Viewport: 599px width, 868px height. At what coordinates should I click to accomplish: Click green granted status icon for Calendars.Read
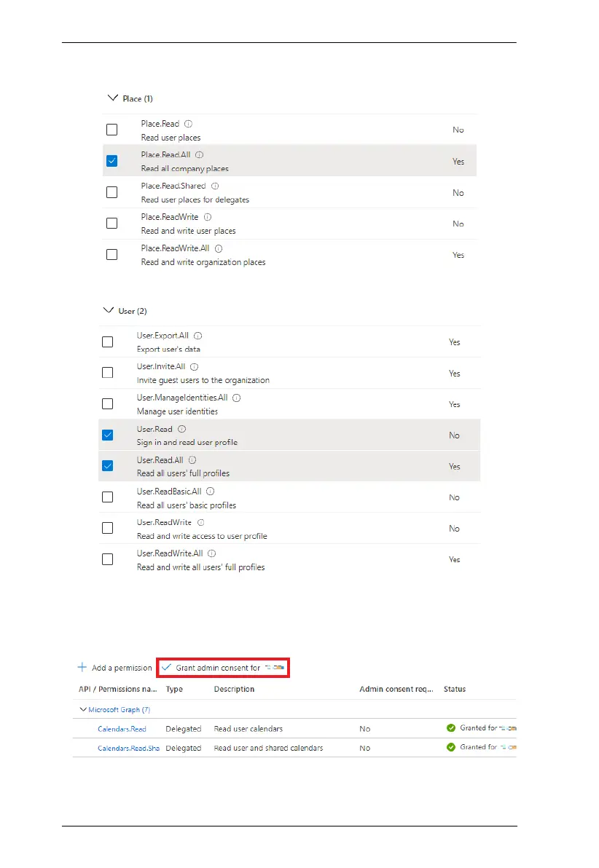pos(451,727)
